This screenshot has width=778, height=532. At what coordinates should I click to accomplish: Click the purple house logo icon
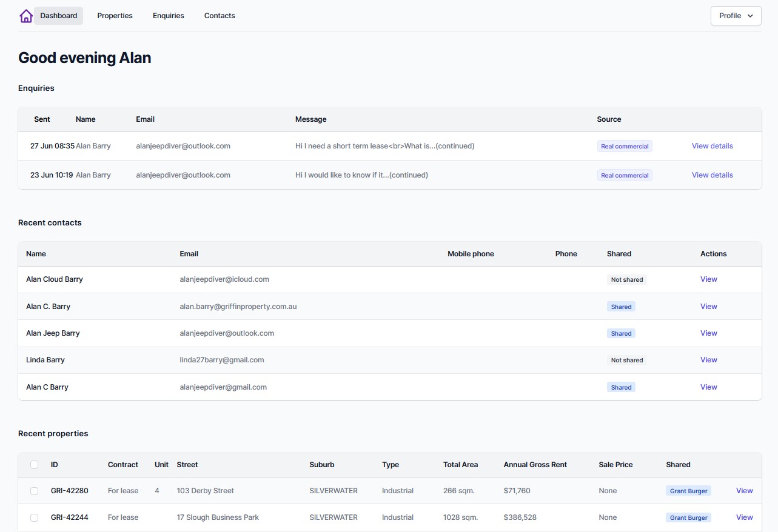click(25, 16)
